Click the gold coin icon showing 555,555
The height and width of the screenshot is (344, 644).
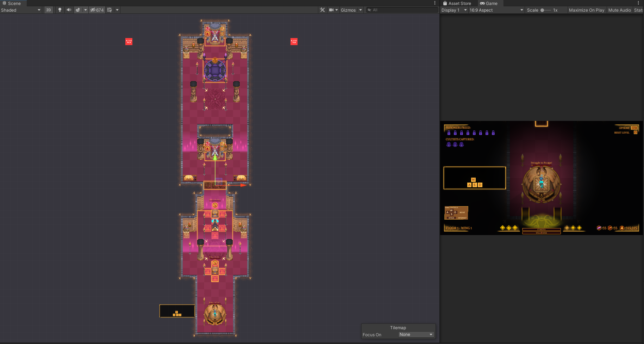622,228
